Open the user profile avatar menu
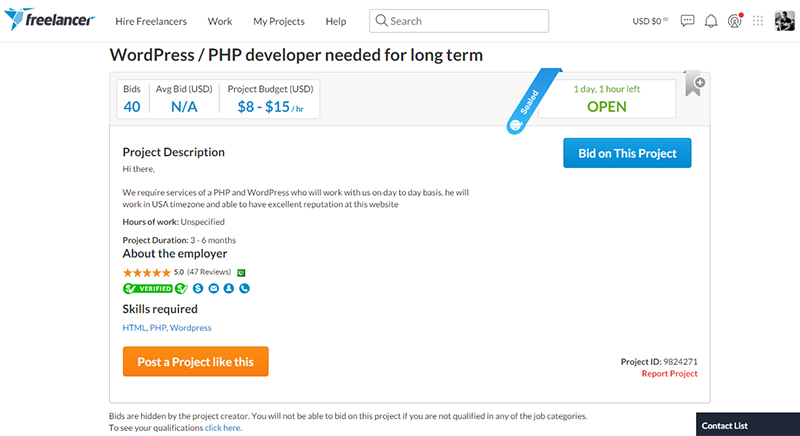Screen dimensions: 800x436 [784, 20]
